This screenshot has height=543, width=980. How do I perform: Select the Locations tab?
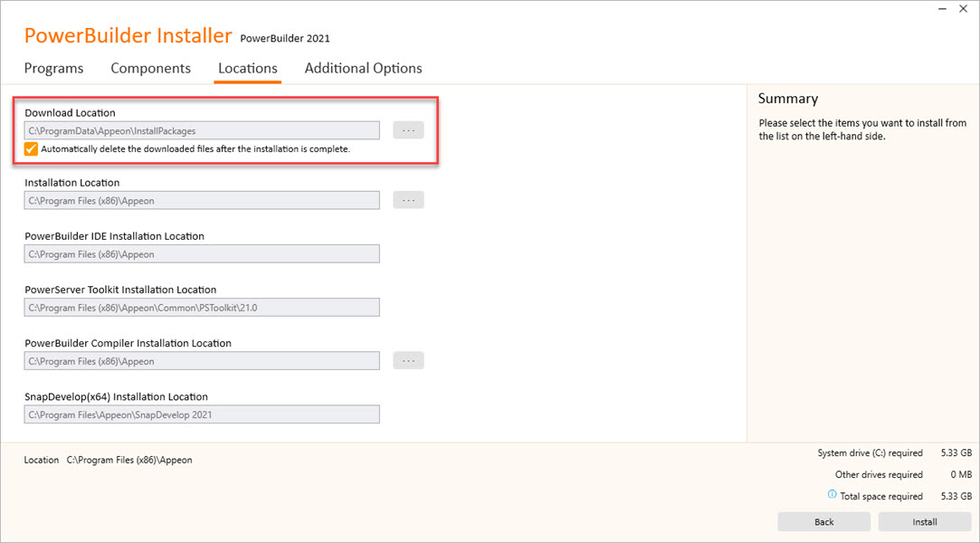pyautogui.click(x=247, y=68)
